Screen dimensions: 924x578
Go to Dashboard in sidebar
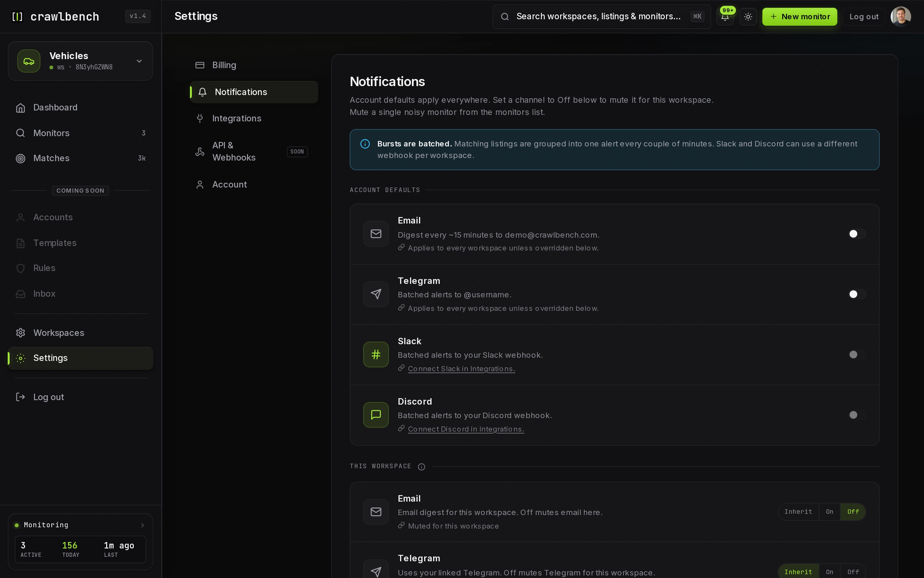81,108
